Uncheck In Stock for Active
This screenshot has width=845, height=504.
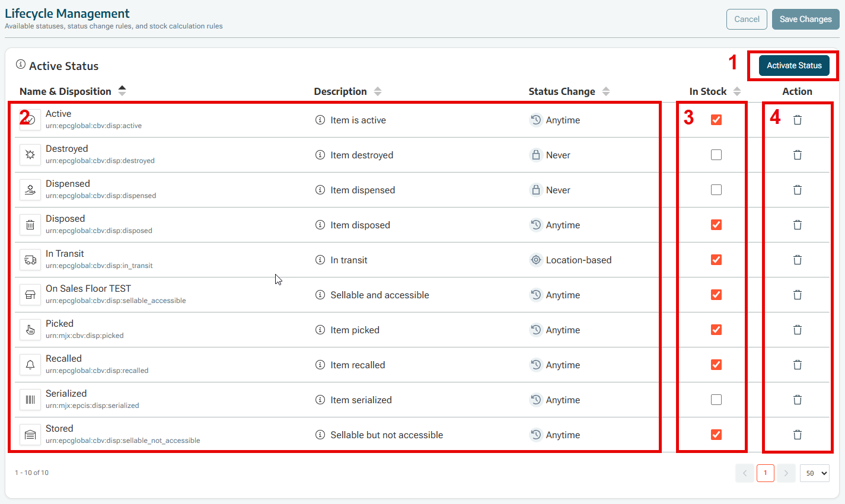(x=716, y=120)
